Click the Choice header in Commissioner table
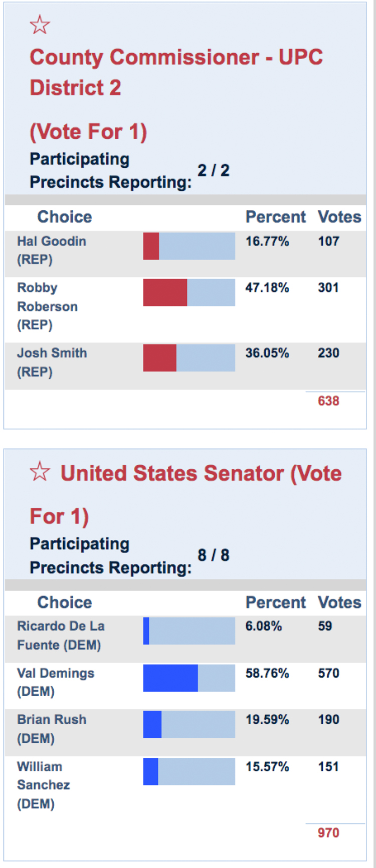This screenshot has height=868, width=376. click(65, 217)
